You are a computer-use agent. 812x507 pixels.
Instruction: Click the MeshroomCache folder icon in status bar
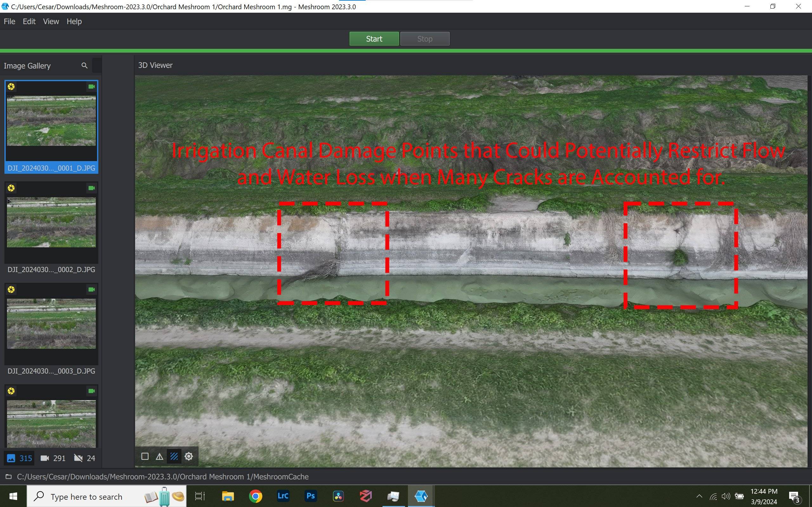point(8,477)
